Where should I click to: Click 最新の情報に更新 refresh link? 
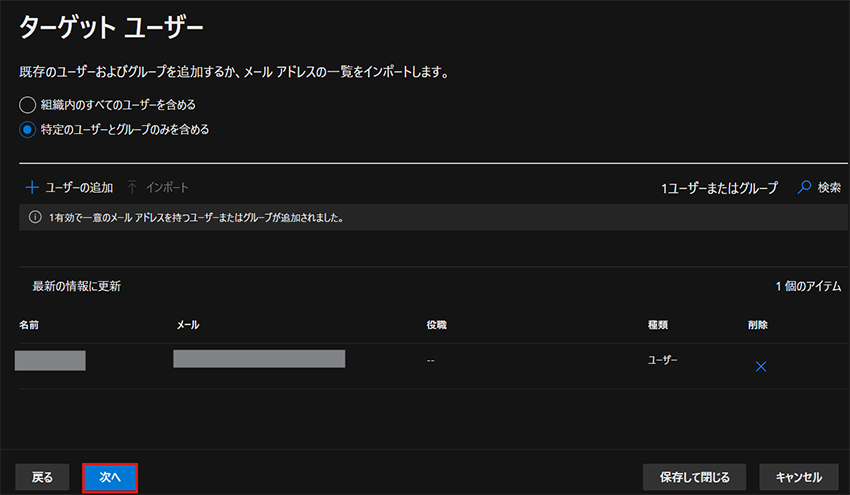(76, 286)
